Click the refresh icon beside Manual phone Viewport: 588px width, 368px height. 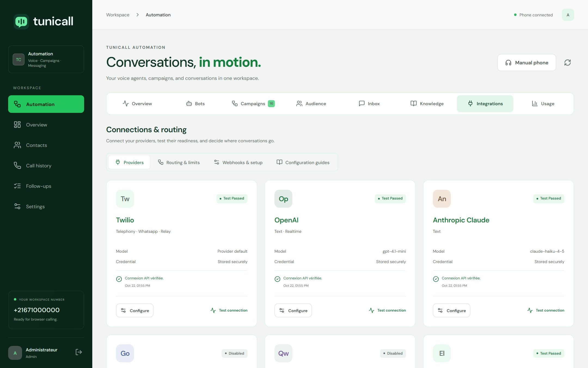click(567, 63)
